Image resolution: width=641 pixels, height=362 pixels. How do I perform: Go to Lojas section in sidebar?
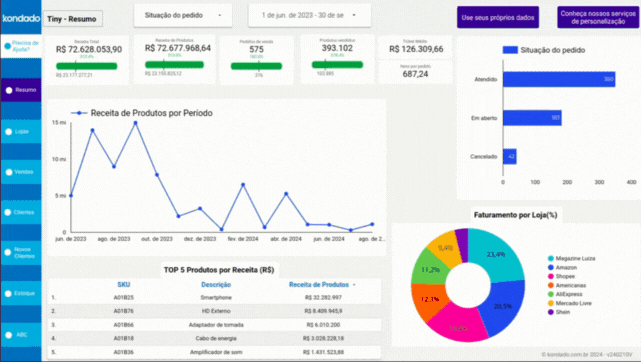pos(21,132)
